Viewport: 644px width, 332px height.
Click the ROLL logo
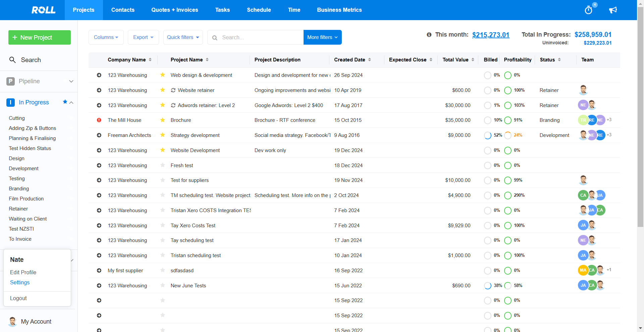[43, 10]
